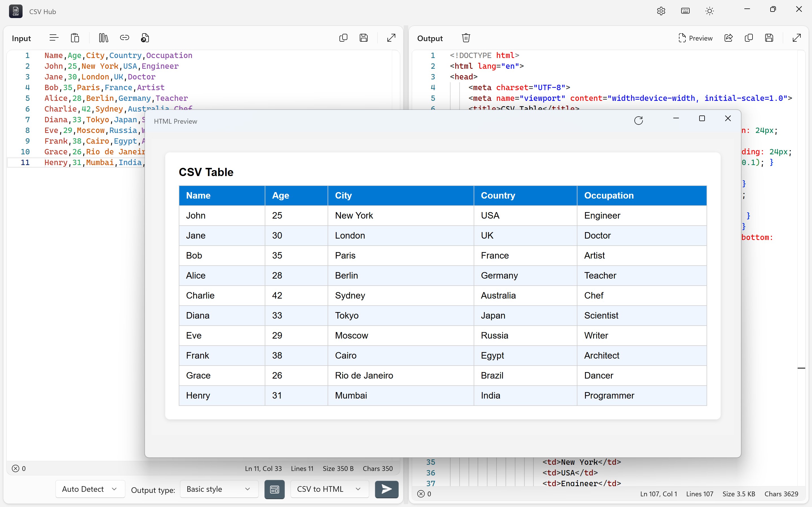Copy the input CSV with the copy icon
The height and width of the screenshot is (507, 812).
tap(343, 37)
